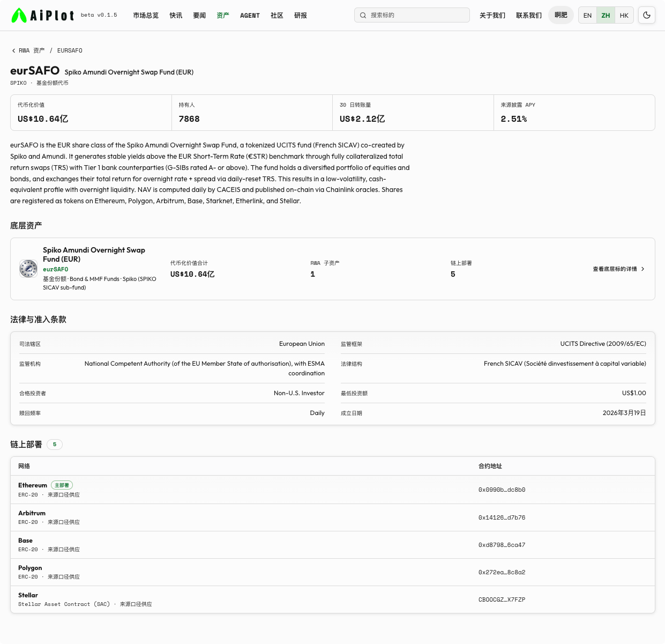Viewport: 665px width, 644px height.
Task: Open the 快讯 nav item
Action: 176,16
